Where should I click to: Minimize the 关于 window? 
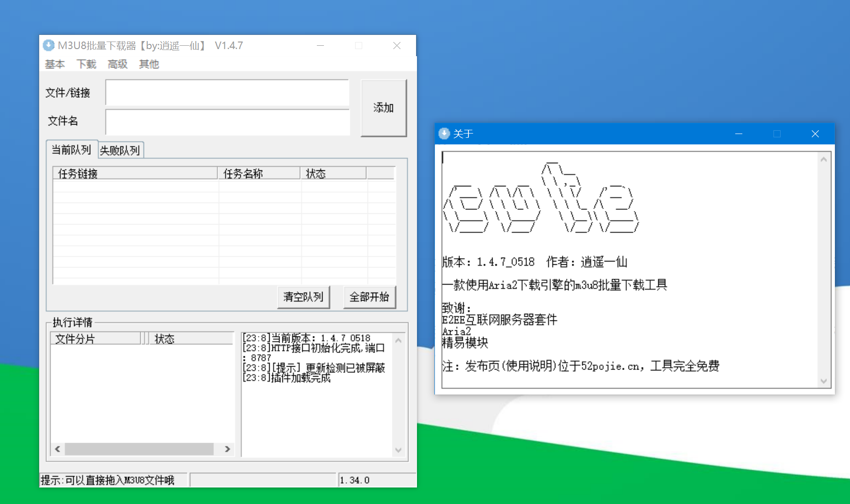[739, 134]
